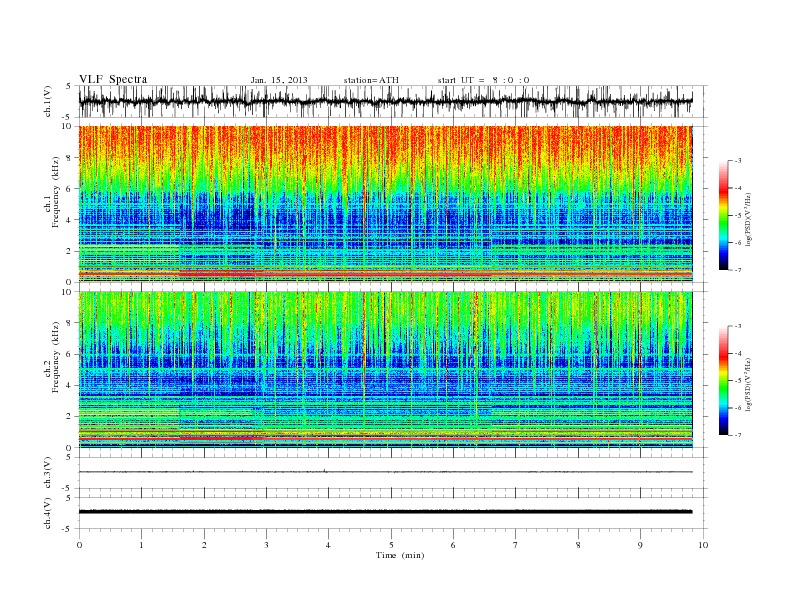This screenshot has height=612, width=792.
Task: Select the date "Jan. 15, 2013"
Action: (279, 80)
